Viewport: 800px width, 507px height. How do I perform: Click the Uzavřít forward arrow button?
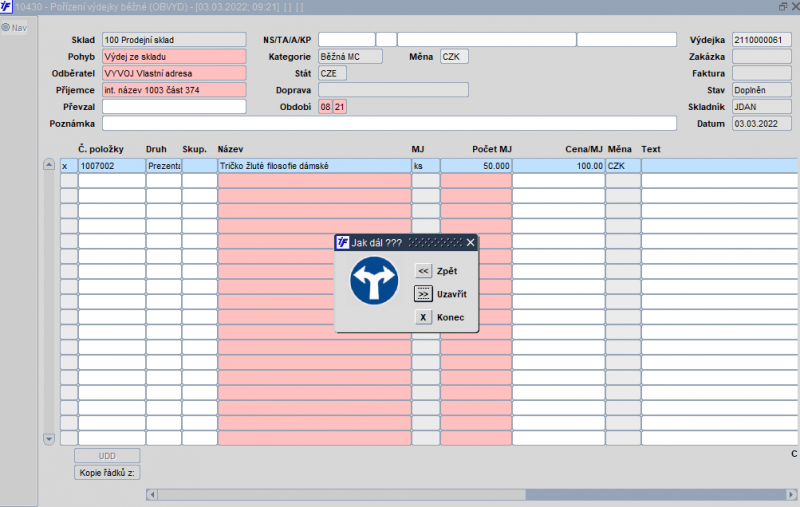coord(423,294)
